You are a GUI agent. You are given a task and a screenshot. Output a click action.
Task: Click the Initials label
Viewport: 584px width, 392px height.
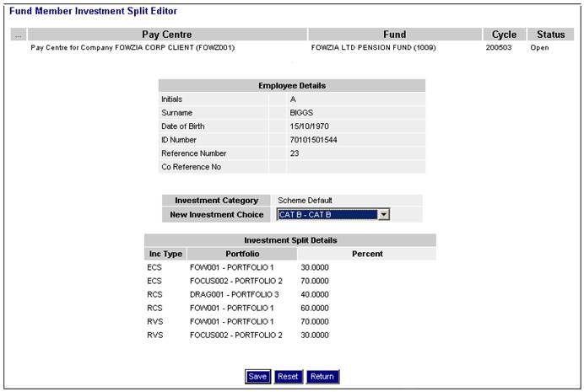click(171, 99)
